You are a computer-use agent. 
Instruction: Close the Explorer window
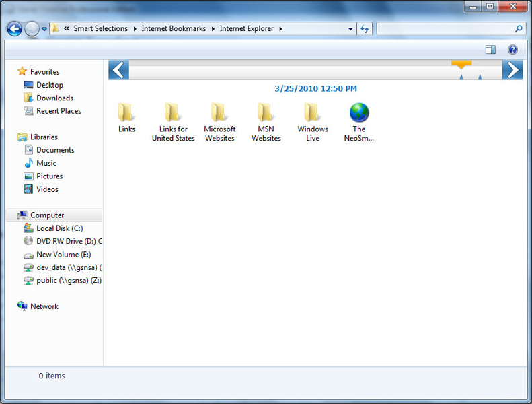point(513,7)
